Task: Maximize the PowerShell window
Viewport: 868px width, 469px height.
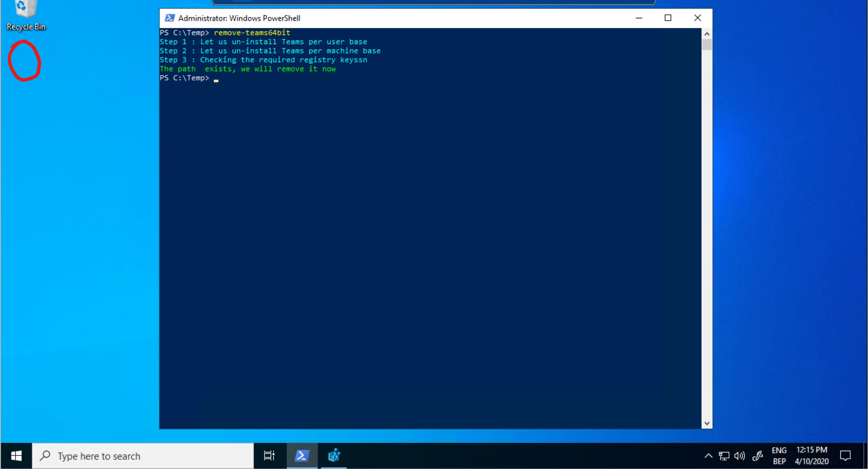Action: coord(668,18)
